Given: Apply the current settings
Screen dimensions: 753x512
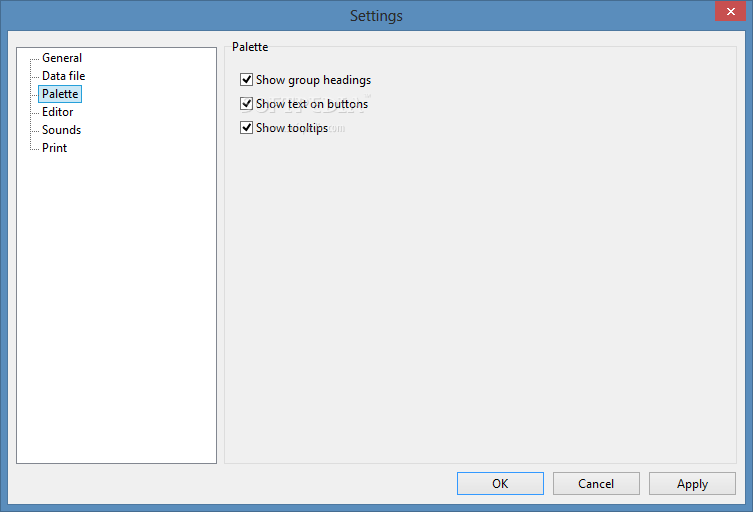Looking at the screenshot, I should click(x=692, y=483).
